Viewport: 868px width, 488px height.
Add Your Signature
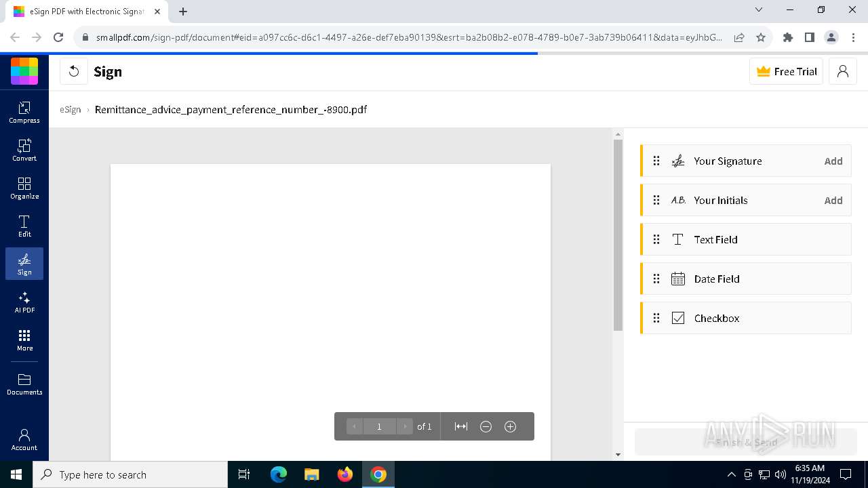click(833, 161)
